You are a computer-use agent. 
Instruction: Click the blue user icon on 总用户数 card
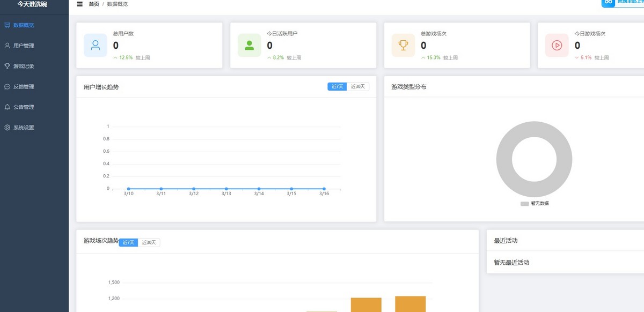click(96, 45)
